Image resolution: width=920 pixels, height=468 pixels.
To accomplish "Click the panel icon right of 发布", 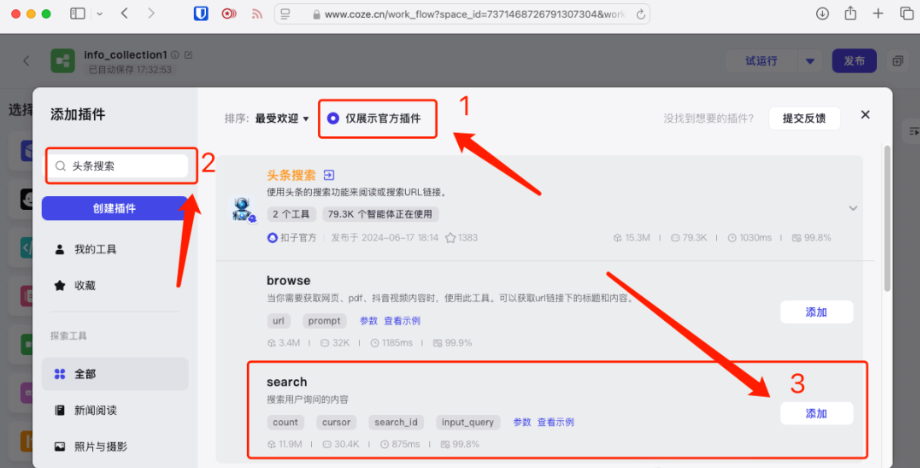I will 898,60.
